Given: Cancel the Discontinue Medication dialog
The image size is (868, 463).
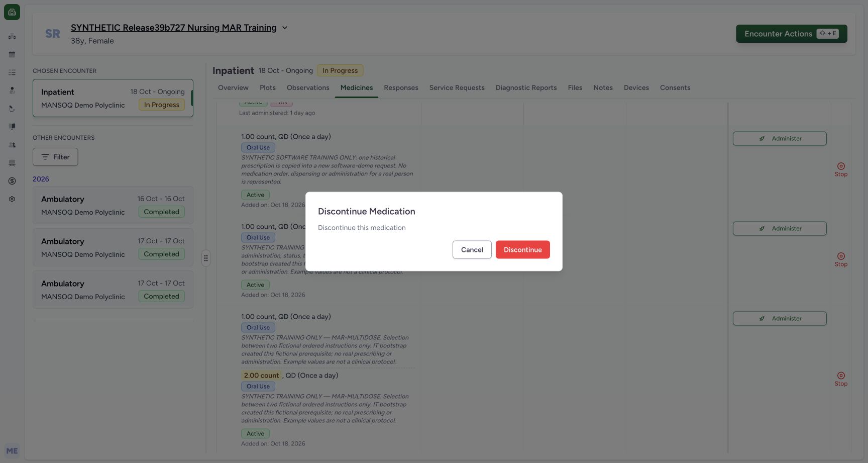Looking at the screenshot, I should 472,250.
